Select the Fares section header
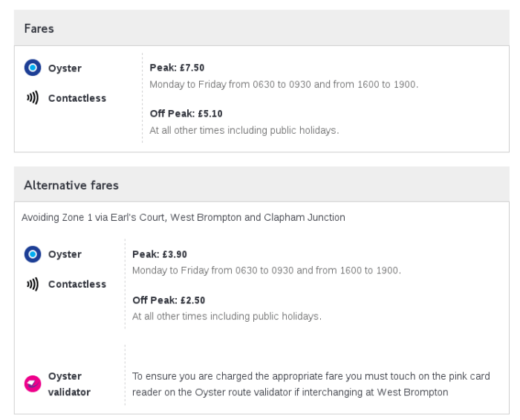 [x=39, y=28]
